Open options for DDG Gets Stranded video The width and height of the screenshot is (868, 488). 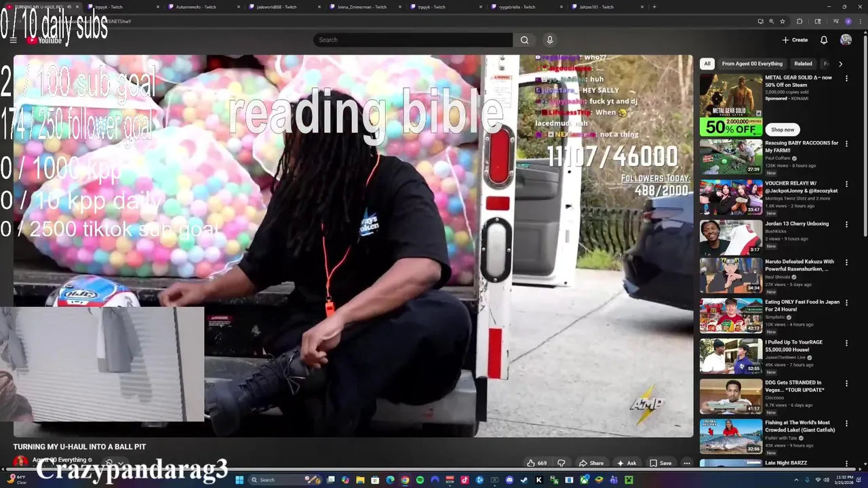pyautogui.click(x=846, y=384)
